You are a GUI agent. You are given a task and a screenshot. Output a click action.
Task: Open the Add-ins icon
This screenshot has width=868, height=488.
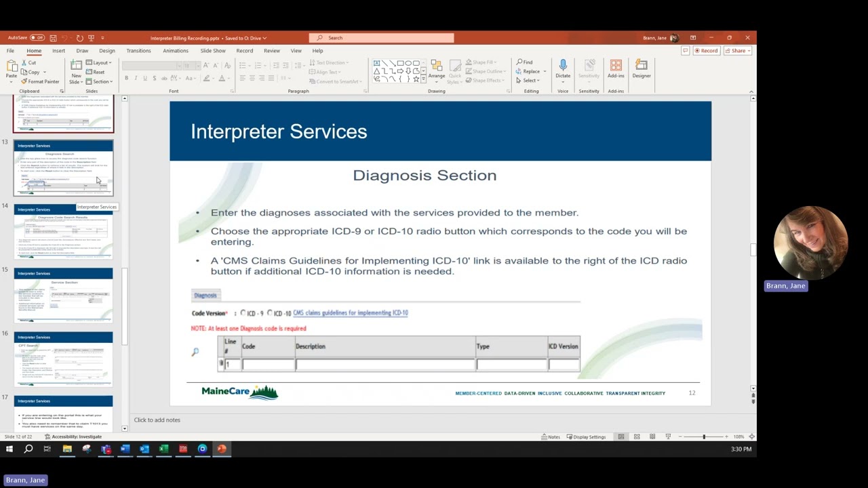(616, 66)
